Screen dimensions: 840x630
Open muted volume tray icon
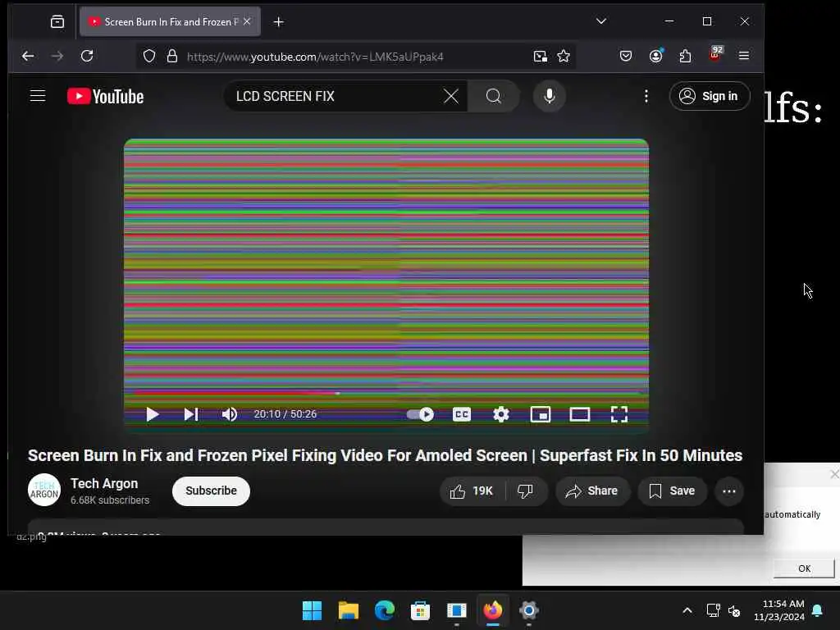click(734, 610)
